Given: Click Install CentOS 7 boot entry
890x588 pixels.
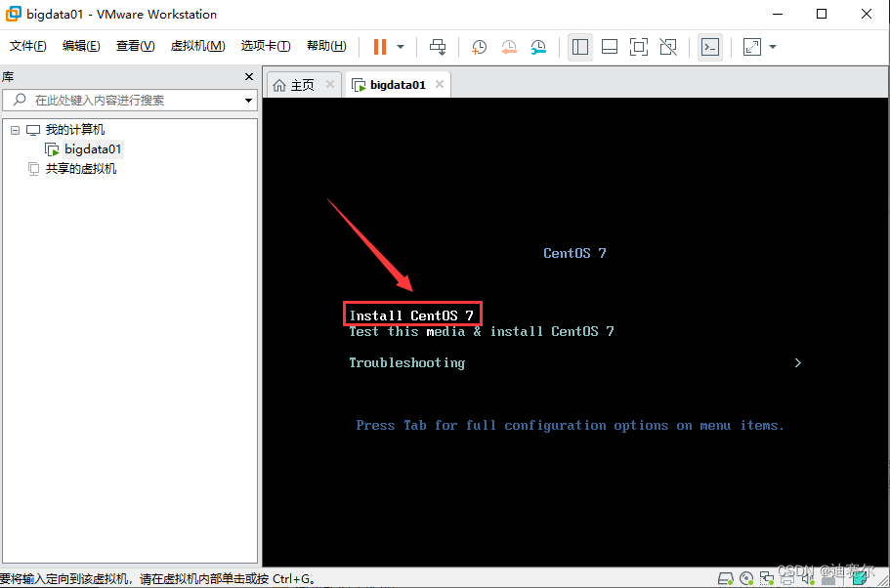Looking at the screenshot, I should [x=411, y=315].
